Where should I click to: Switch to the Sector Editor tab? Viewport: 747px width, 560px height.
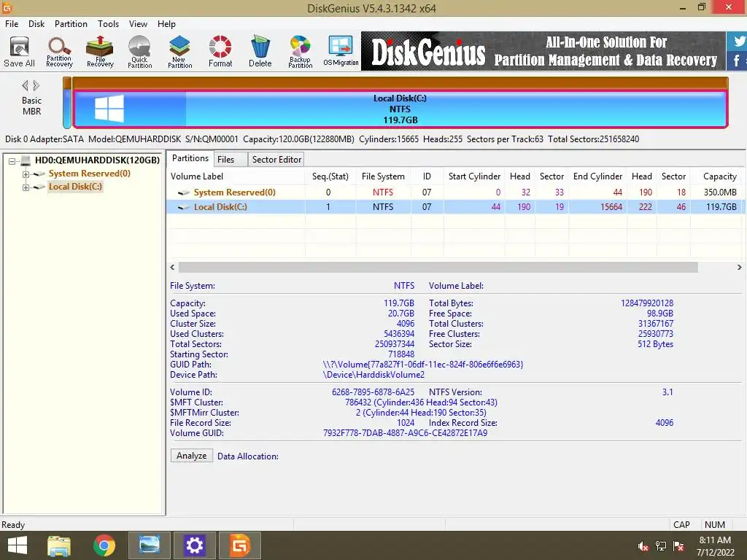276,160
